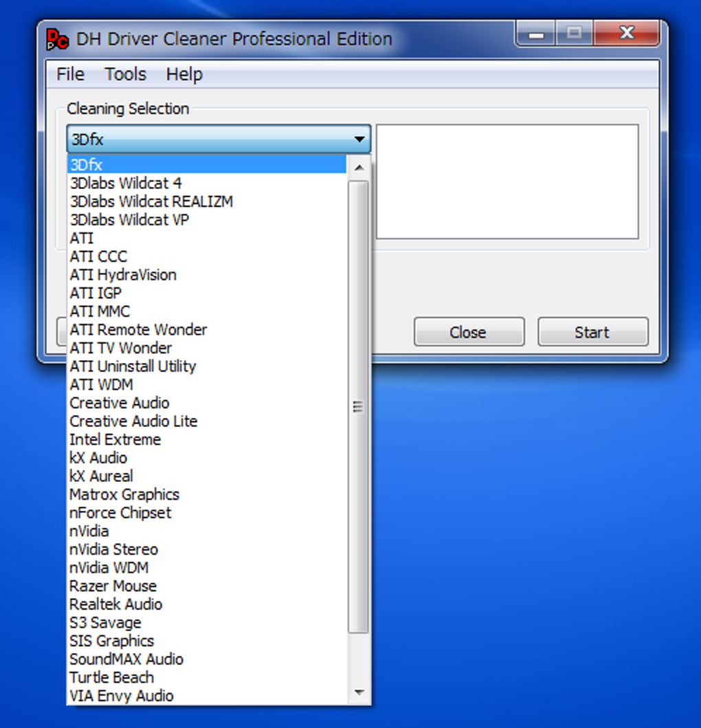701x728 pixels.
Task: Click the list scrollbar down arrow
Action: [x=359, y=692]
